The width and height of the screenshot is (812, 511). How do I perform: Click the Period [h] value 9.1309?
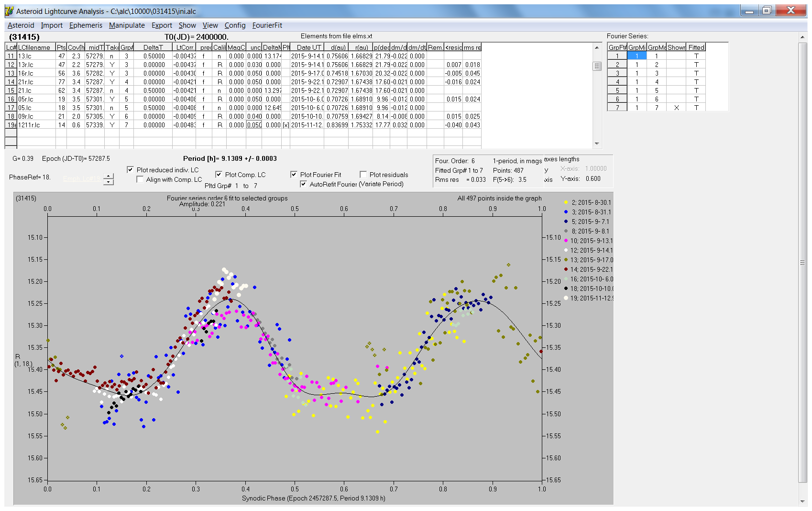point(232,158)
